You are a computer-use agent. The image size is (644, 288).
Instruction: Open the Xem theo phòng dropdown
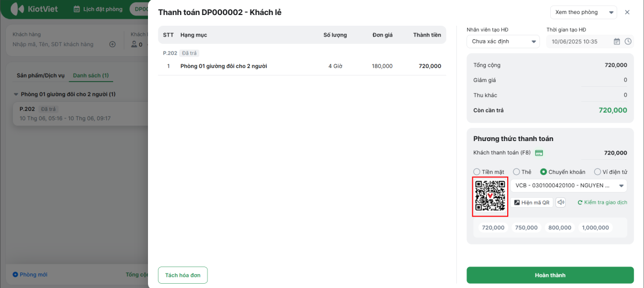[x=583, y=12]
